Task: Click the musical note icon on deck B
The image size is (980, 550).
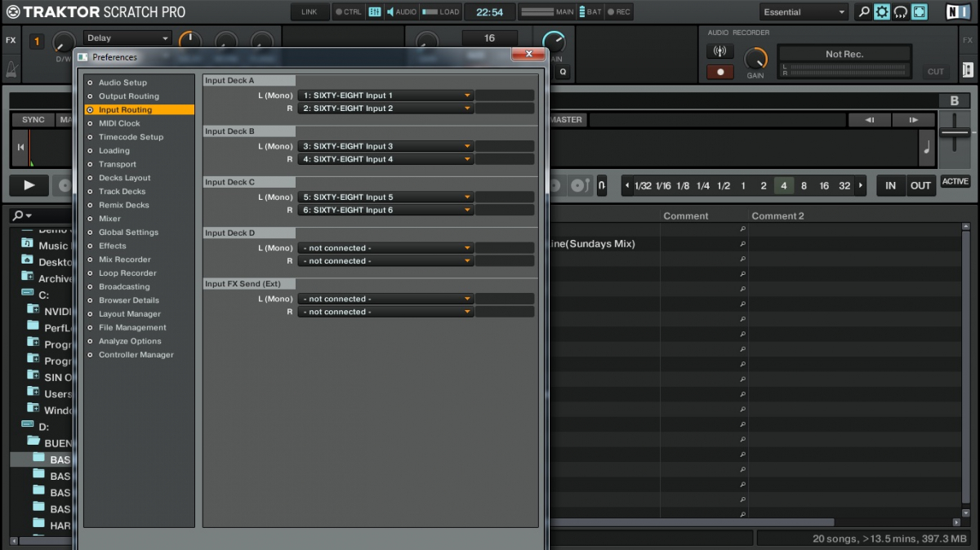Action: (x=927, y=149)
